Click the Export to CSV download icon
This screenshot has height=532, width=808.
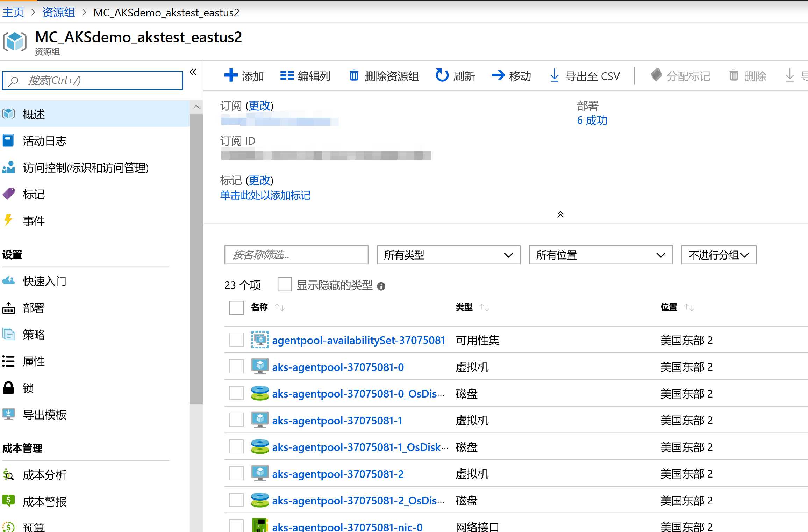555,75
